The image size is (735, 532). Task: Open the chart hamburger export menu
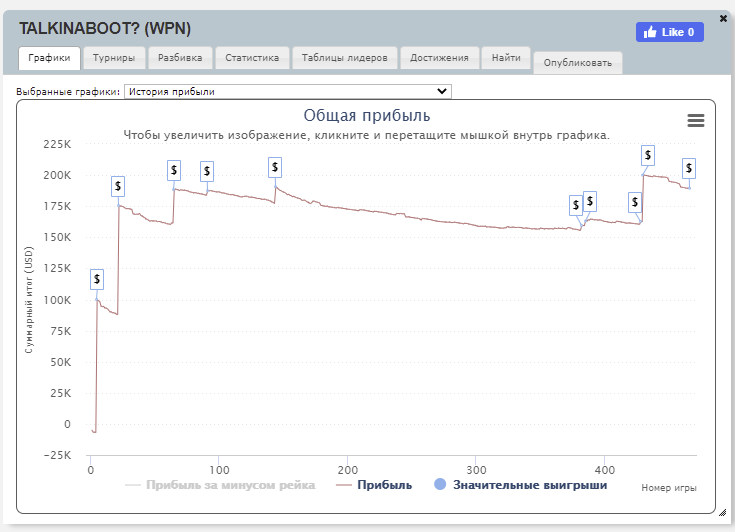point(696,120)
